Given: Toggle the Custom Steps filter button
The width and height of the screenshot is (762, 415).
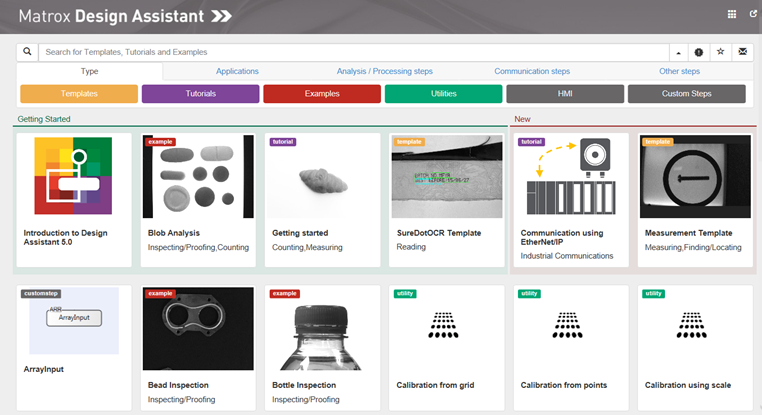Looking at the screenshot, I should (687, 94).
